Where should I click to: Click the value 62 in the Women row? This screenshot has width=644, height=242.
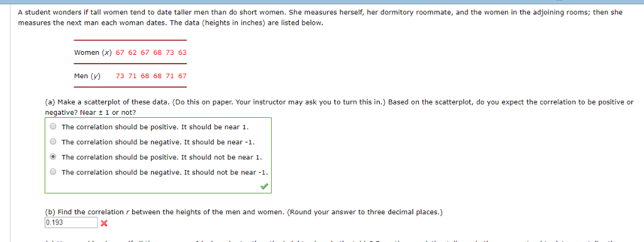pos(132,53)
